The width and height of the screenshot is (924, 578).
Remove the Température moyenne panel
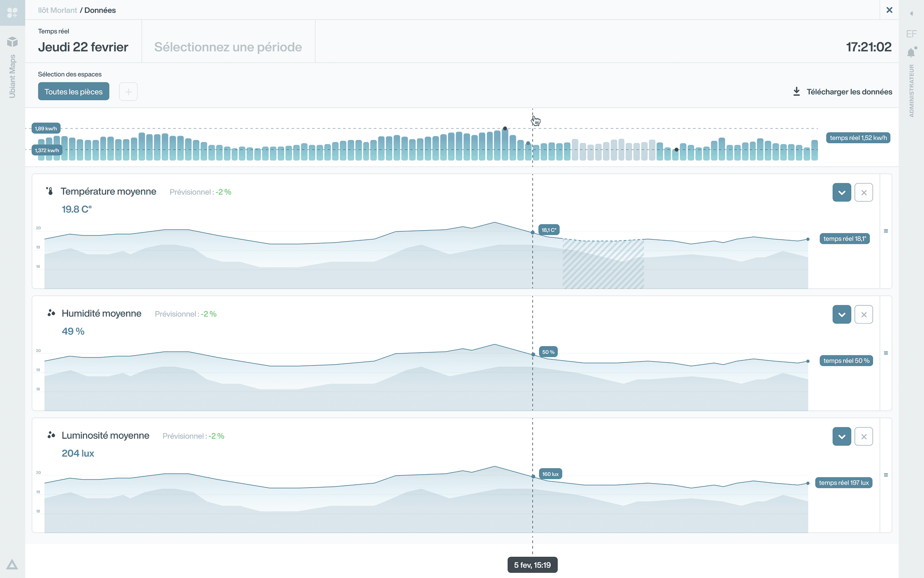click(864, 193)
